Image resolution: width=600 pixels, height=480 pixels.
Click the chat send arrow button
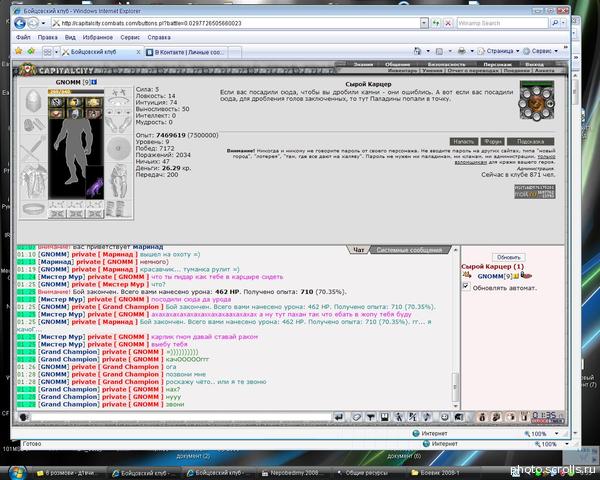coord(339,417)
